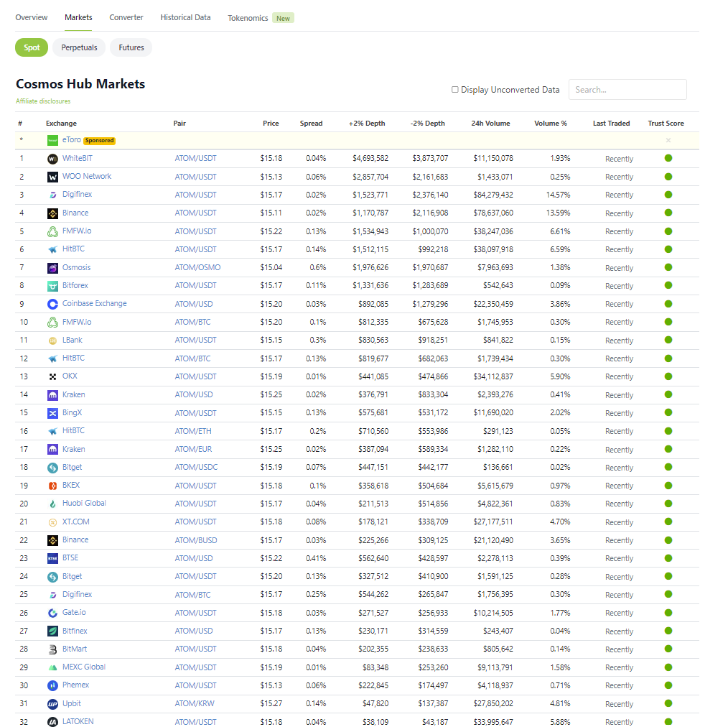
Task: Click the Coinbase Exchange logo icon
Action: pyautogui.click(x=52, y=304)
